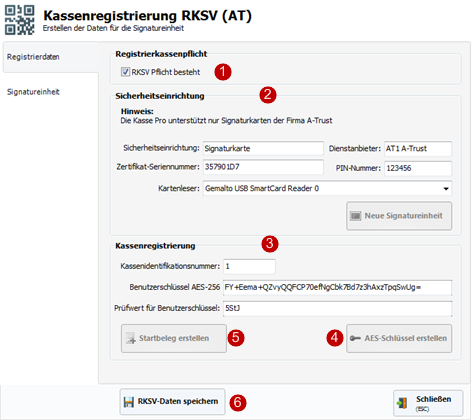Click into the PIN-Nummer field

[x=418, y=168]
